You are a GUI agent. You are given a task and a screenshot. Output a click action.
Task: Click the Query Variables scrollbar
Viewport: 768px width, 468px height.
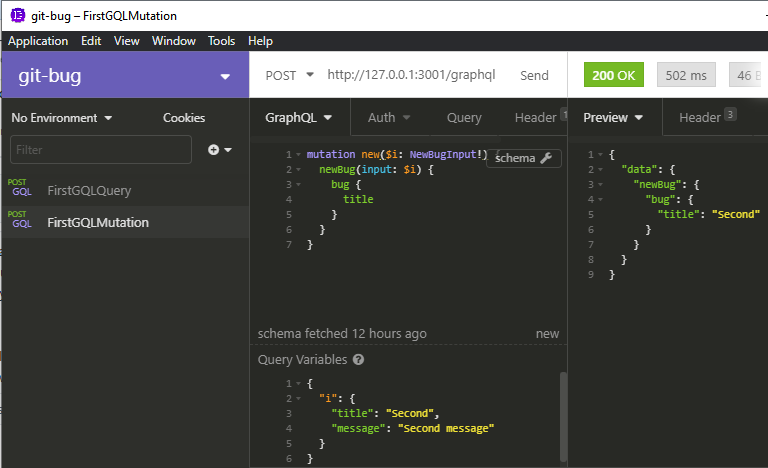(x=563, y=417)
